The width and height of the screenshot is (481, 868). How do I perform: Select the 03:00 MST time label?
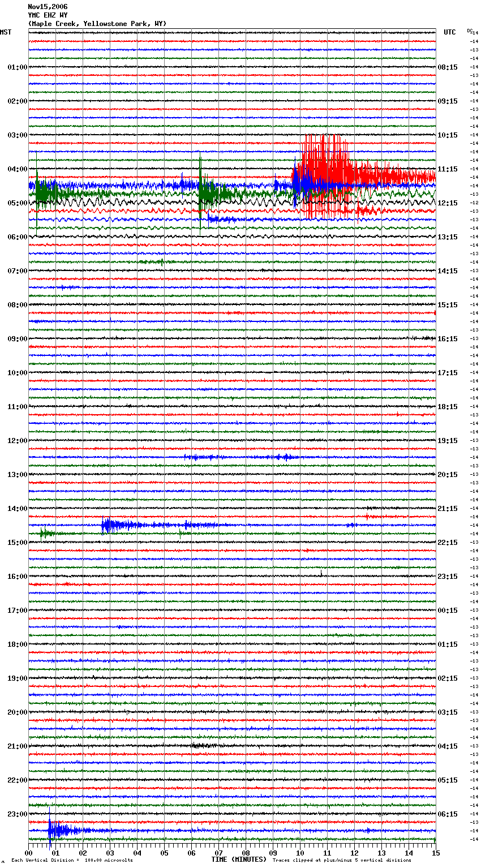(x=18, y=135)
